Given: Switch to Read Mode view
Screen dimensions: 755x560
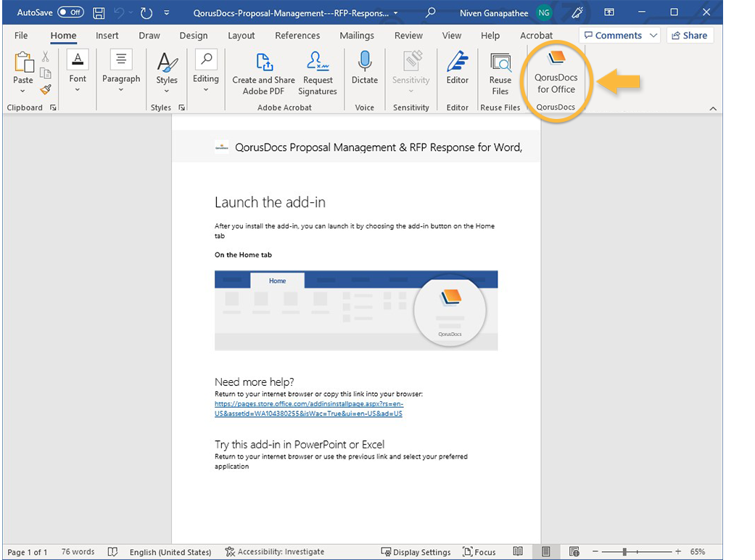Looking at the screenshot, I should click(x=518, y=551).
